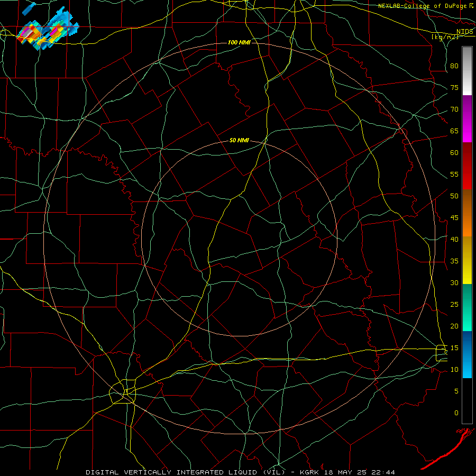Pick the gray-white segment of the color bar
Screen dimensions: 476x476
(467, 71)
